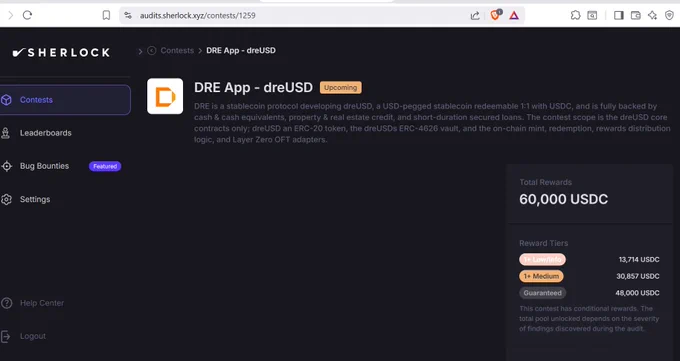Click the DRE stablecoin description paragraph
The height and width of the screenshot is (361, 680).
click(x=432, y=123)
